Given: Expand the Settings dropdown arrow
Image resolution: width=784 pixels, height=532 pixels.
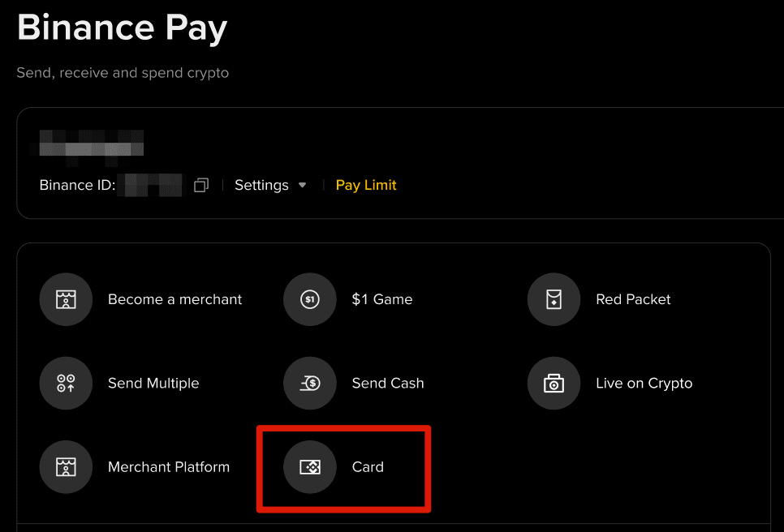Looking at the screenshot, I should click(x=302, y=186).
